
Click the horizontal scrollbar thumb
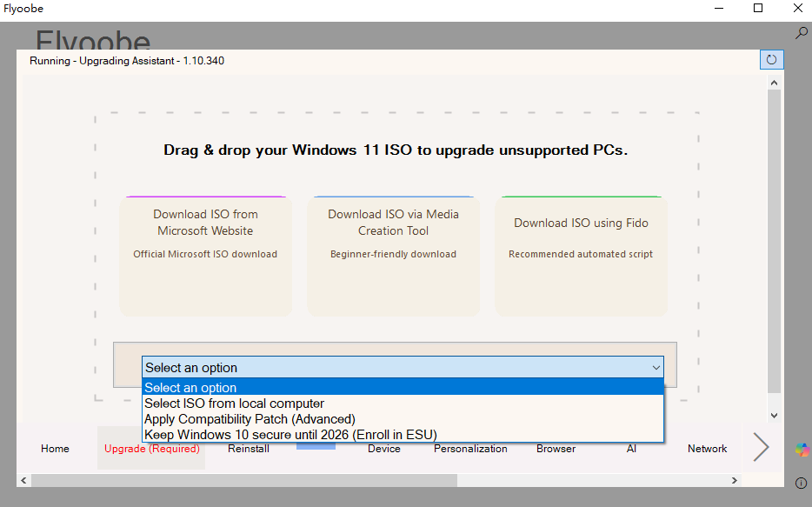point(244,481)
